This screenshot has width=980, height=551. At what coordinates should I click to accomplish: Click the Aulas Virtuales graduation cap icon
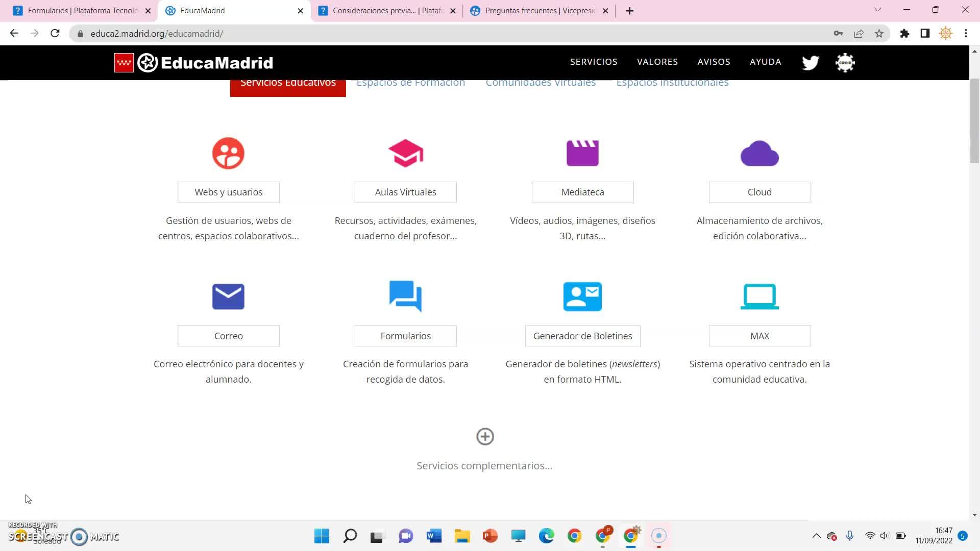405,153
